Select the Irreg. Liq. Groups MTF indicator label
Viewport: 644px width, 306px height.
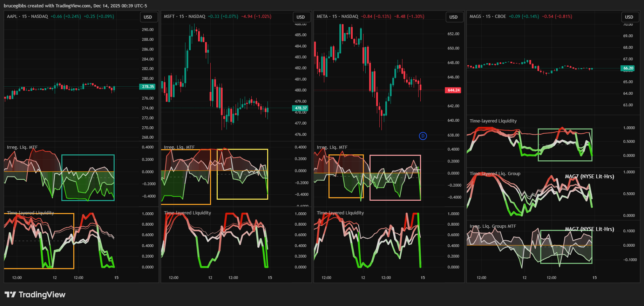pyautogui.click(x=493, y=226)
